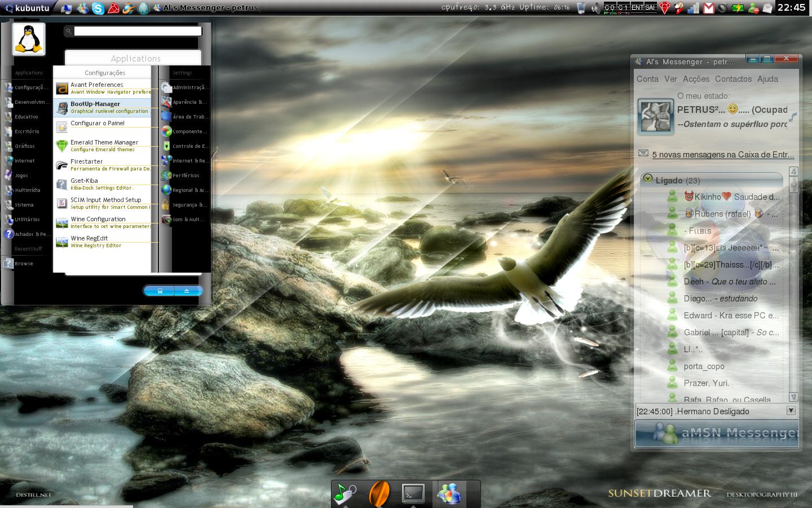812x508 pixels.
Task: Click the eject-style logout button in launcher
Action: point(187,291)
